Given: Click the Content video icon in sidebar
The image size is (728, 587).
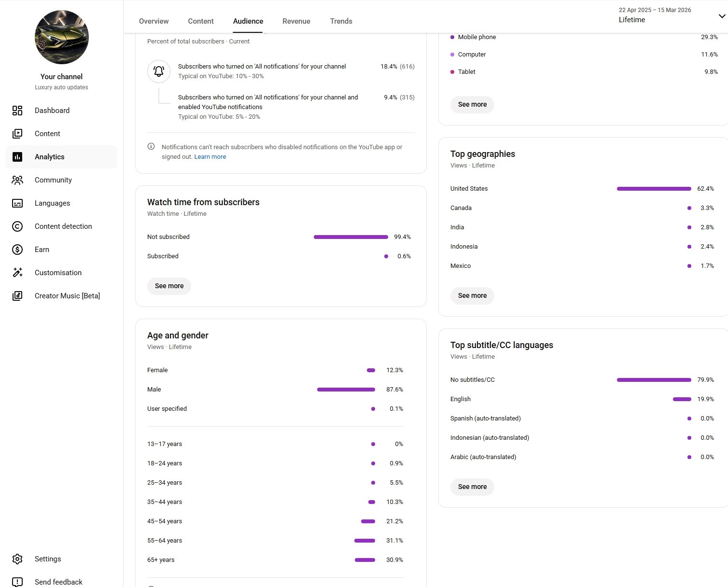Looking at the screenshot, I should [17, 134].
